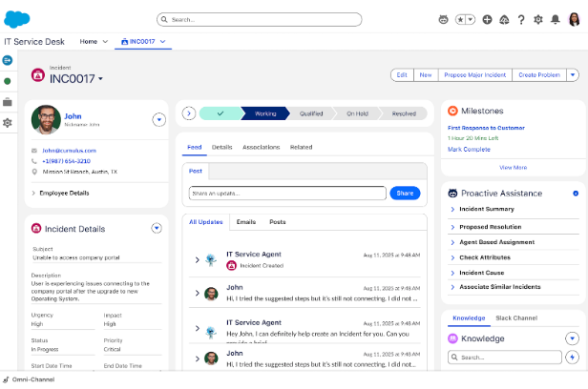The image size is (588, 389).
Task: Expand the Employee Details section
Action: pyautogui.click(x=63, y=193)
